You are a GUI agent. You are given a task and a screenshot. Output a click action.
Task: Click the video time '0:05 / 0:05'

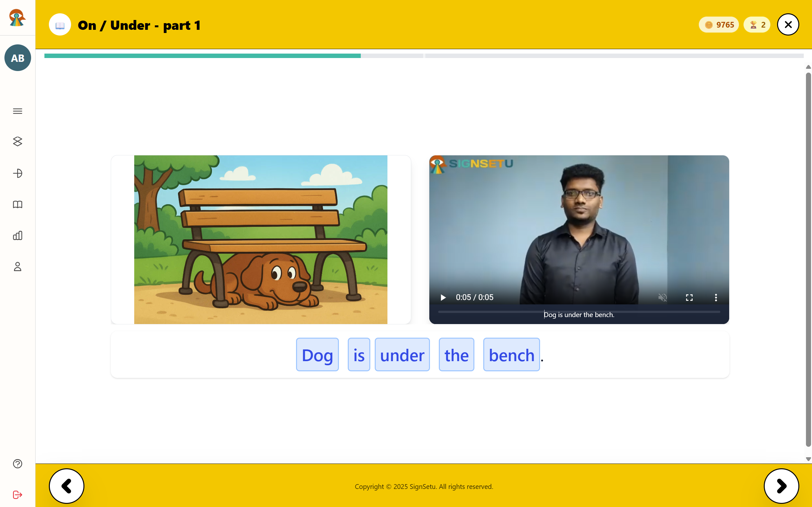[474, 297]
